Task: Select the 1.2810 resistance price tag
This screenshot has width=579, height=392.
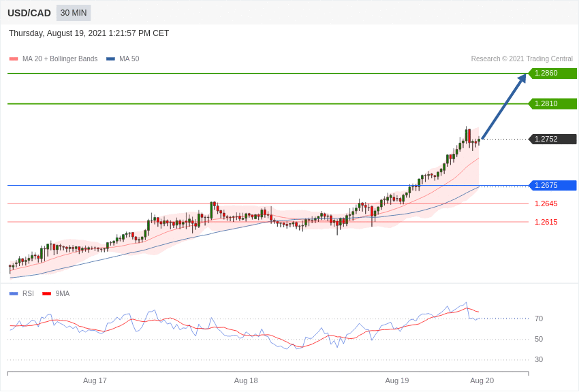Action: pos(552,103)
